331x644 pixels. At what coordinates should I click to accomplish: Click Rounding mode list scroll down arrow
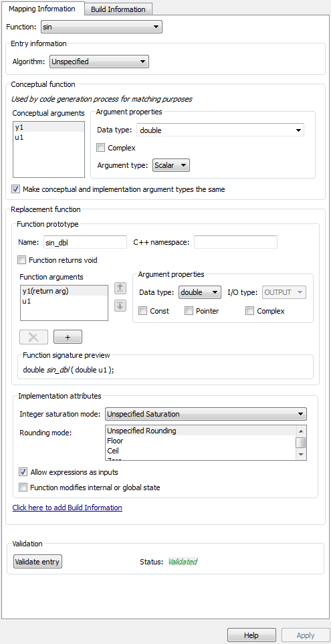301,454
